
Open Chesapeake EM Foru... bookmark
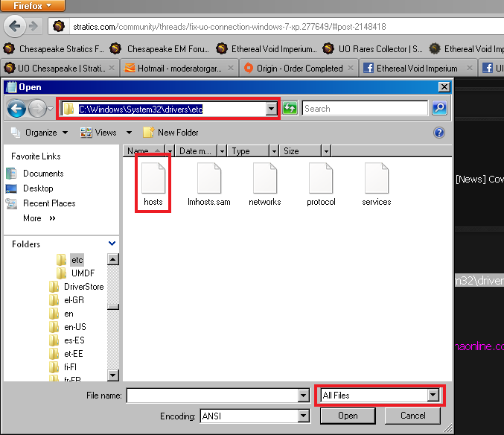(159, 49)
